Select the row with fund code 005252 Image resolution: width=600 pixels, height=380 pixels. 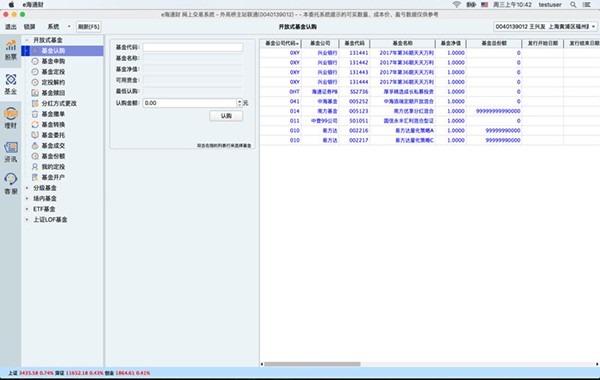point(430,101)
